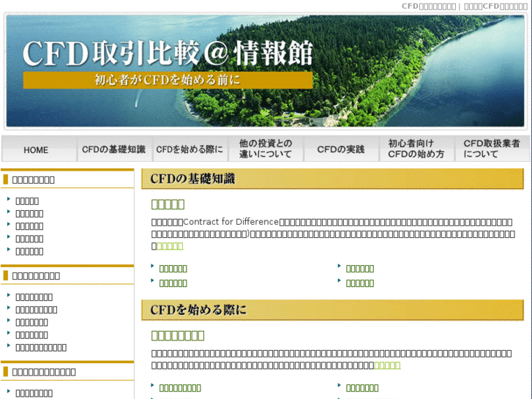Click the gold marker beside the first sidebar heading

coord(4,179)
